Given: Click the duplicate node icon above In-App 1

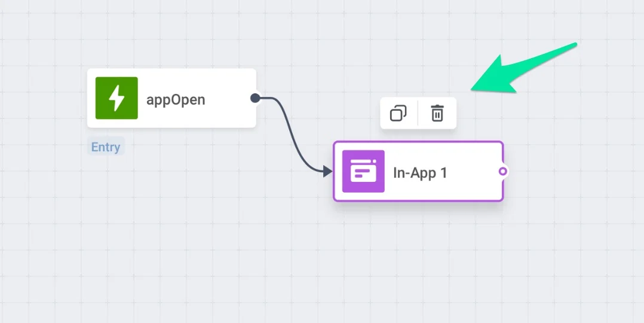Looking at the screenshot, I should [x=398, y=113].
